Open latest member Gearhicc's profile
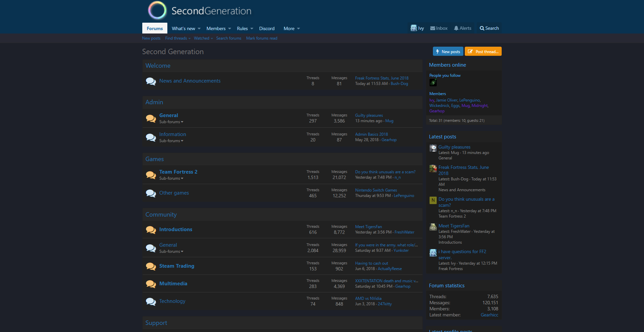644x332 pixels. 489,315
